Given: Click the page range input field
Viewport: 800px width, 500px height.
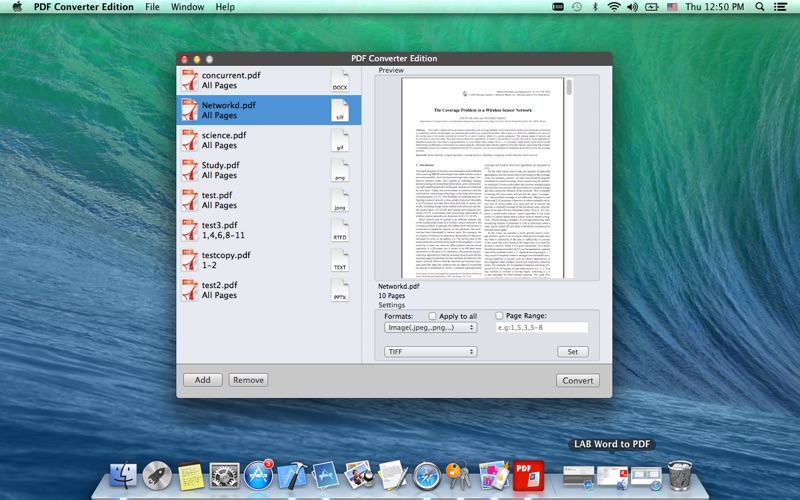Looking at the screenshot, I should coord(542,328).
